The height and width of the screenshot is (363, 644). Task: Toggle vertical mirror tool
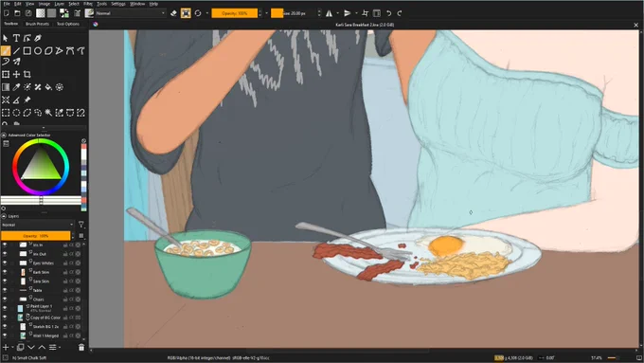(x=348, y=13)
